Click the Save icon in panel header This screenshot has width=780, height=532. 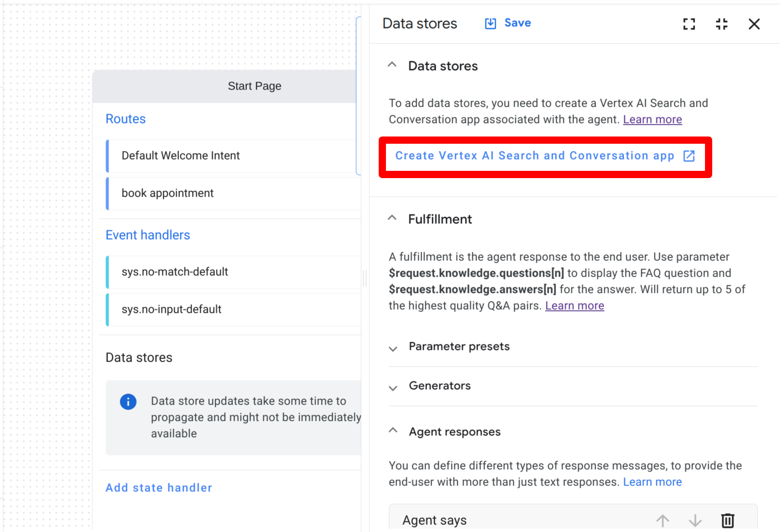pyautogui.click(x=490, y=24)
